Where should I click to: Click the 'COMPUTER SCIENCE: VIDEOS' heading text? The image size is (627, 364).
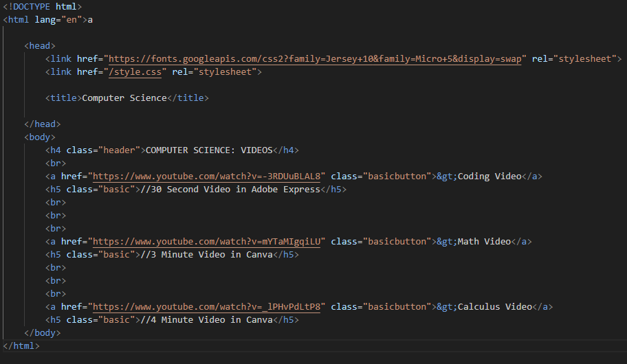[x=209, y=150]
